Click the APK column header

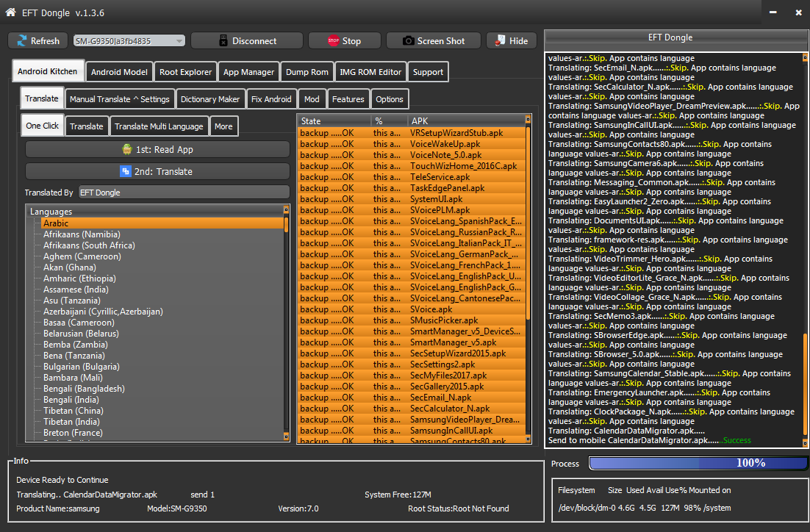pos(466,121)
